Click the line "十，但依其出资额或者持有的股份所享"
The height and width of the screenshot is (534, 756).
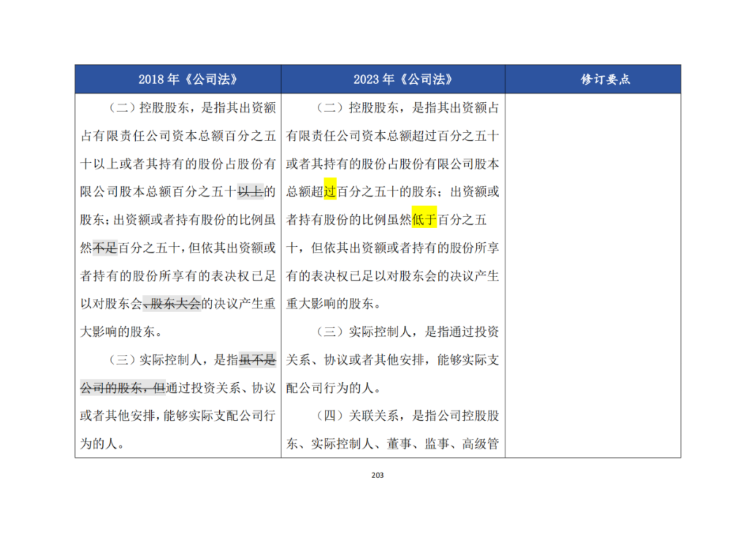[393, 248]
